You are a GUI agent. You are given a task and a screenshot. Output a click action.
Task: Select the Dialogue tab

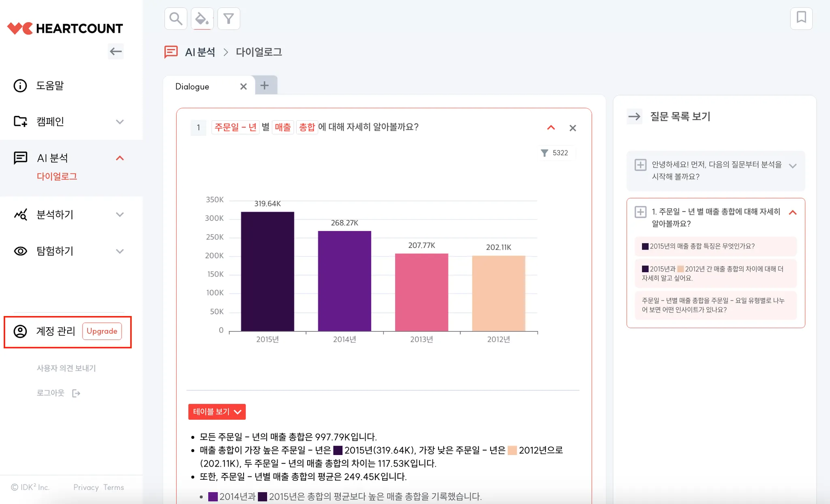click(x=193, y=86)
